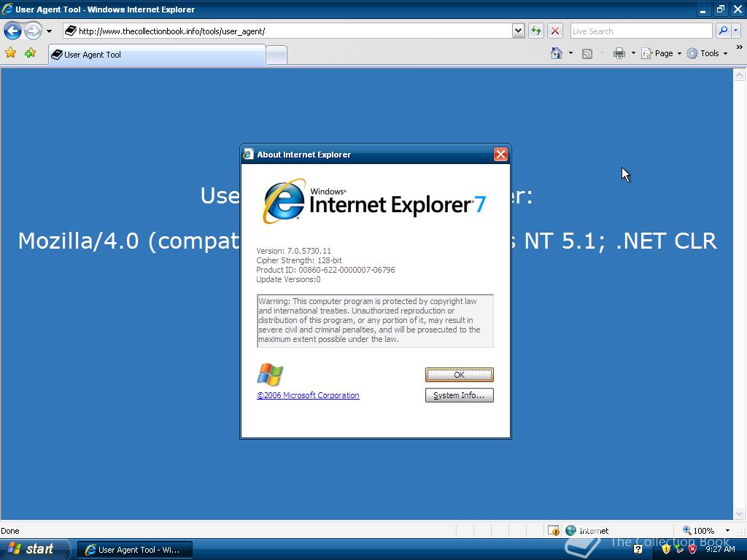Click the popup blocked status bar icon
Viewport: 747px width, 560px height.
[x=553, y=531]
